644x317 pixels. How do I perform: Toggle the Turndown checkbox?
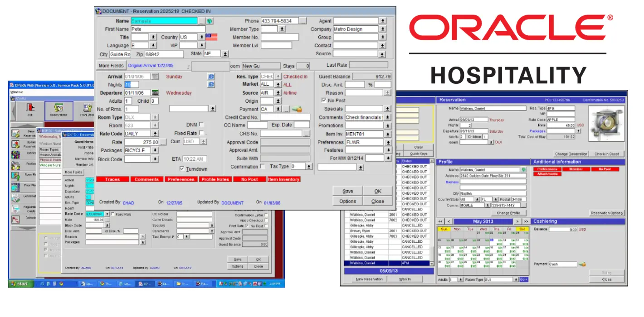point(182,169)
